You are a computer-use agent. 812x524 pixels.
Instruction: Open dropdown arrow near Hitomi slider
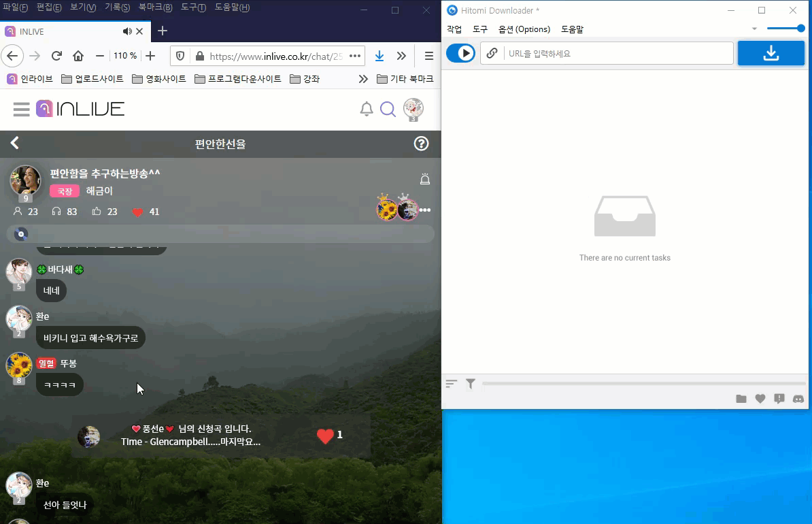tap(754, 29)
